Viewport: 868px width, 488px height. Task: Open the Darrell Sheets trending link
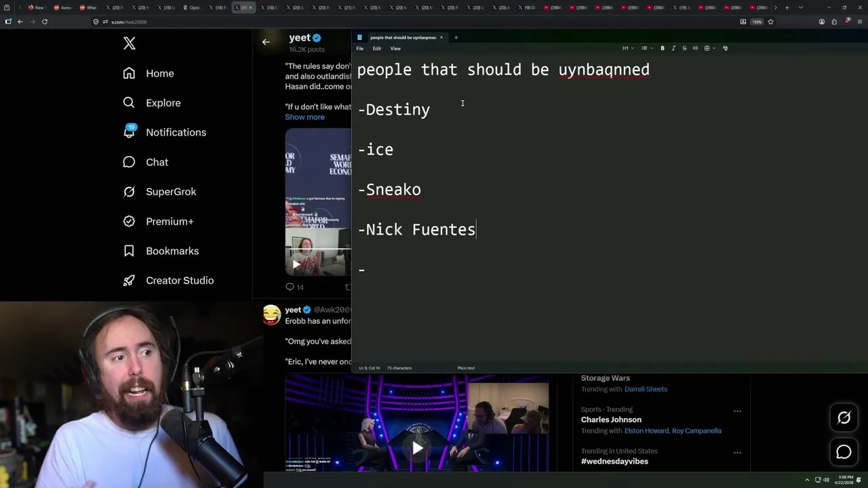646,389
